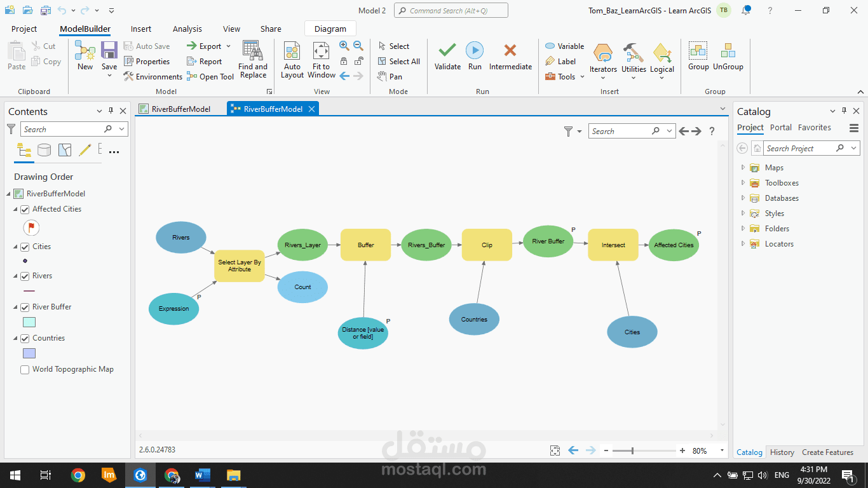Open the zoom percentage dropdown
The image size is (868, 488).
722,451
